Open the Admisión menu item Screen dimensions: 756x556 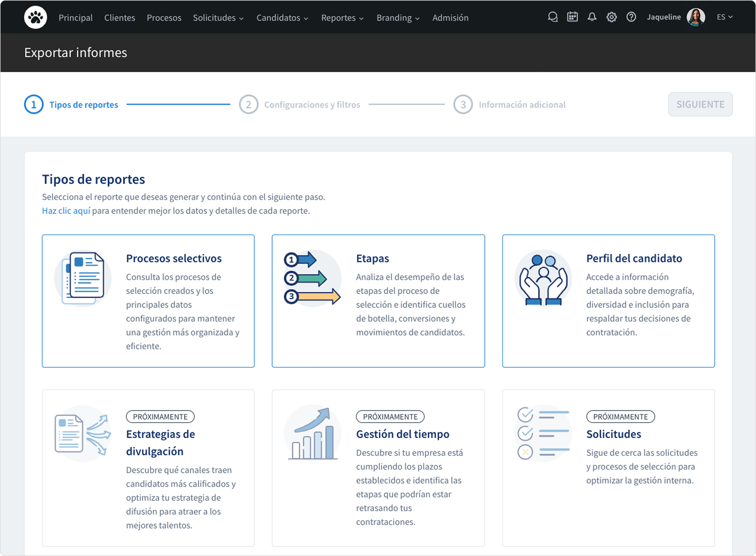pyautogui.click(x=450, y=18)
